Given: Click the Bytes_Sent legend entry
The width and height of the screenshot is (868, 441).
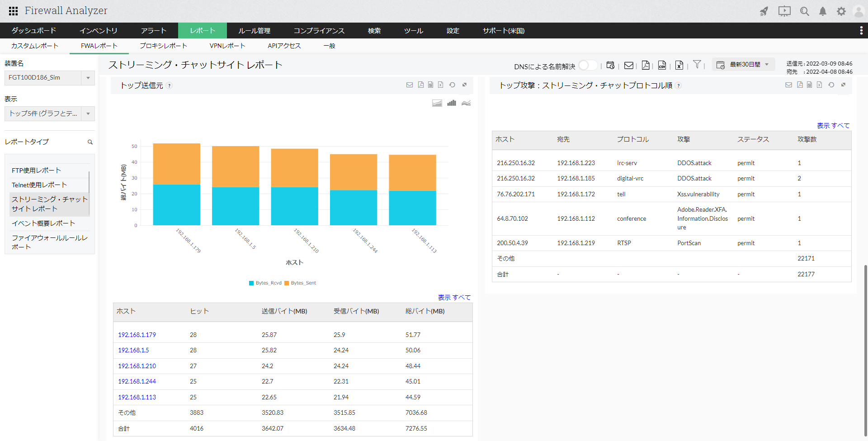Looking at the screenshot, I should [x=300, y=283].
